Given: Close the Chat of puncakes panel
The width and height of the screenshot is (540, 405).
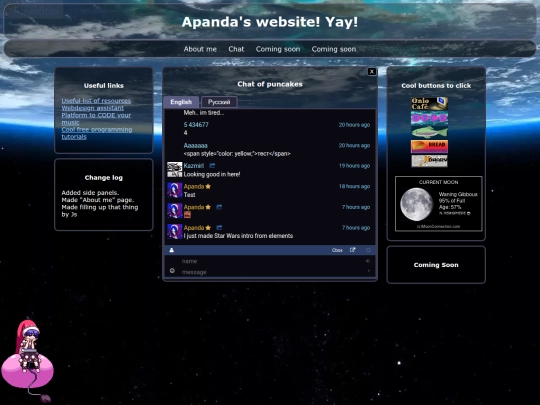Looking at the screenshot, I should [x=372, y=72].
